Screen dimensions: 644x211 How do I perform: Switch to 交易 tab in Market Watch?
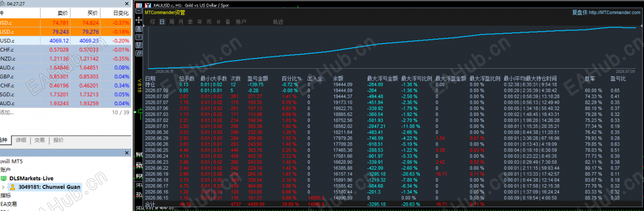(39, 140)
